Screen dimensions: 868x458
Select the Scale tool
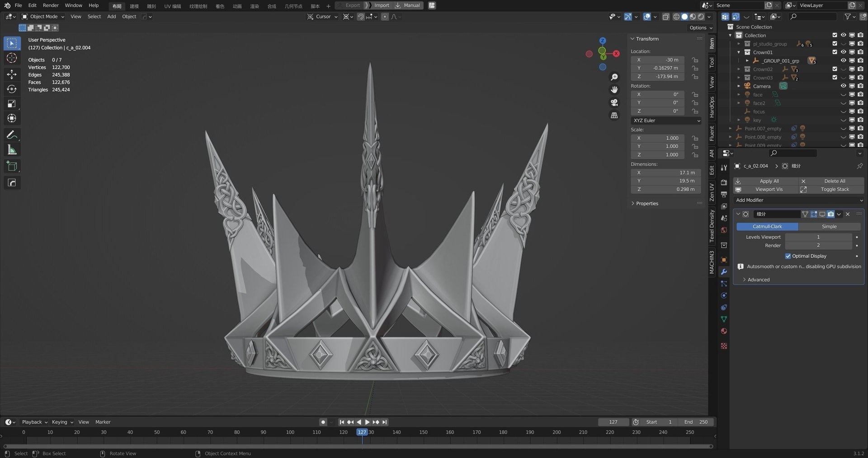pos(12,104)
